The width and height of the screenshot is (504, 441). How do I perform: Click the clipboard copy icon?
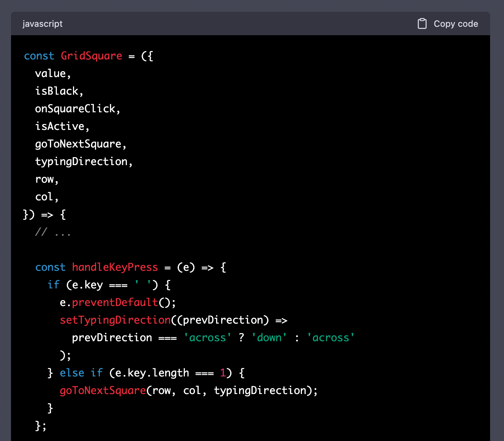422,24
